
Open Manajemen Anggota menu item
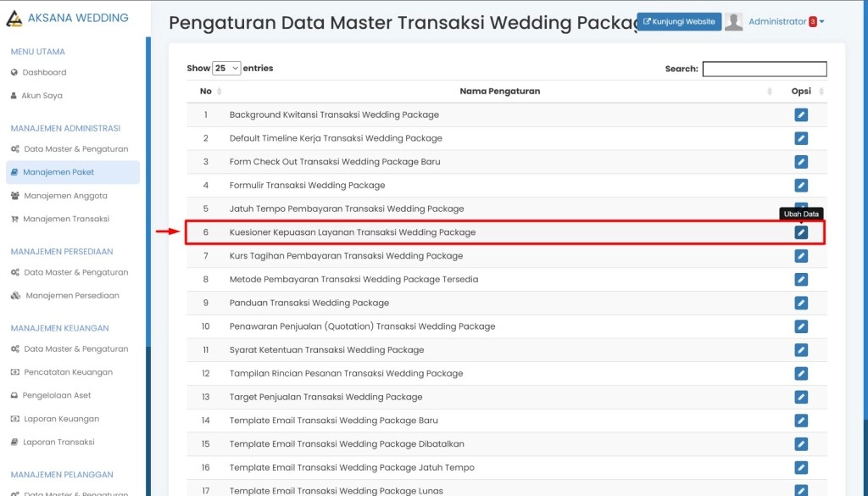click(65, 196)
